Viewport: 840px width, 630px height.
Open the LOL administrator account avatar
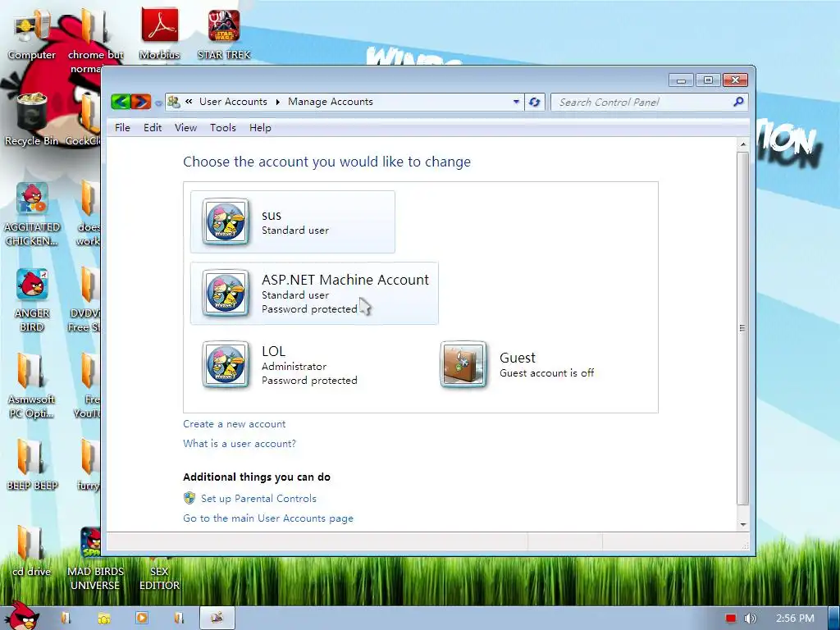(226, 364)
